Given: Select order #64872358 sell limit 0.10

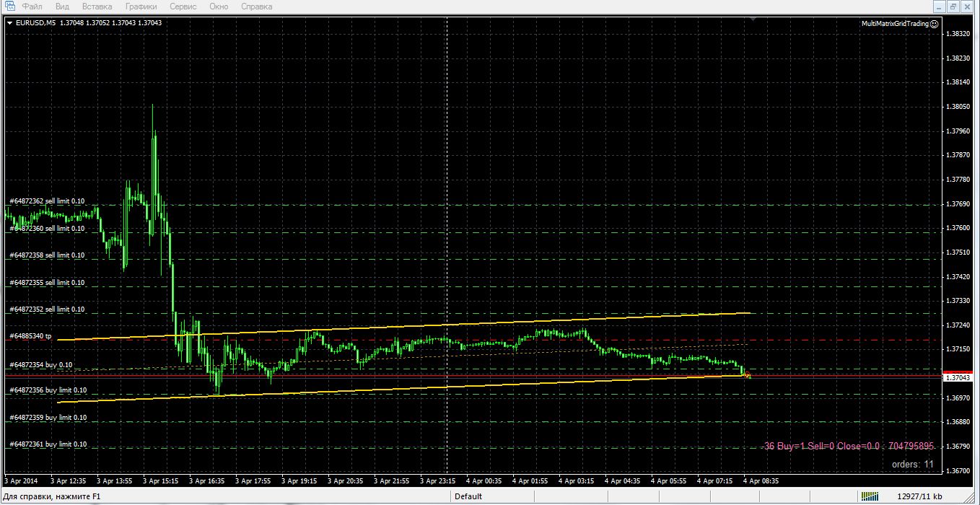Looking at the screenshot, I should (x=47, y=255).
